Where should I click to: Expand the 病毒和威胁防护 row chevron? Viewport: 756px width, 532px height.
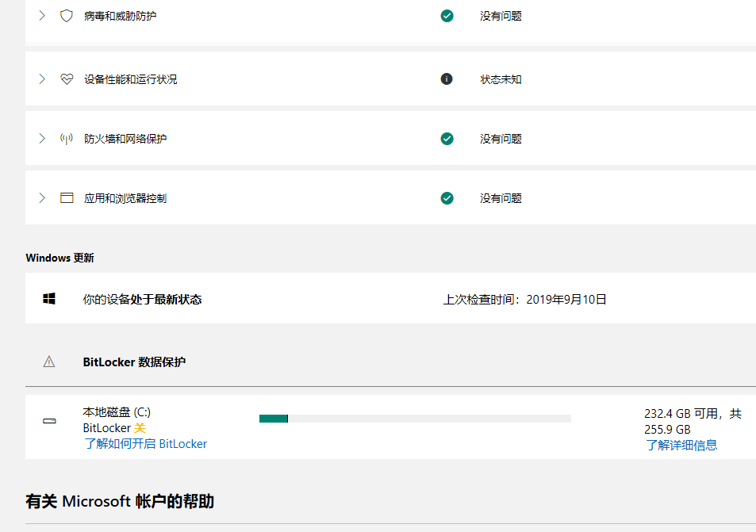[x=42, y=16]
